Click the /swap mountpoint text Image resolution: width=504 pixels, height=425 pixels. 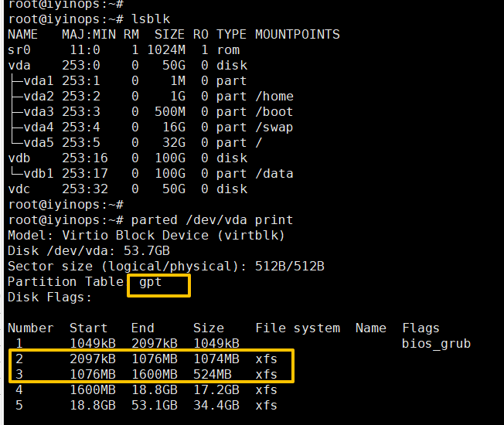[274, 127]
